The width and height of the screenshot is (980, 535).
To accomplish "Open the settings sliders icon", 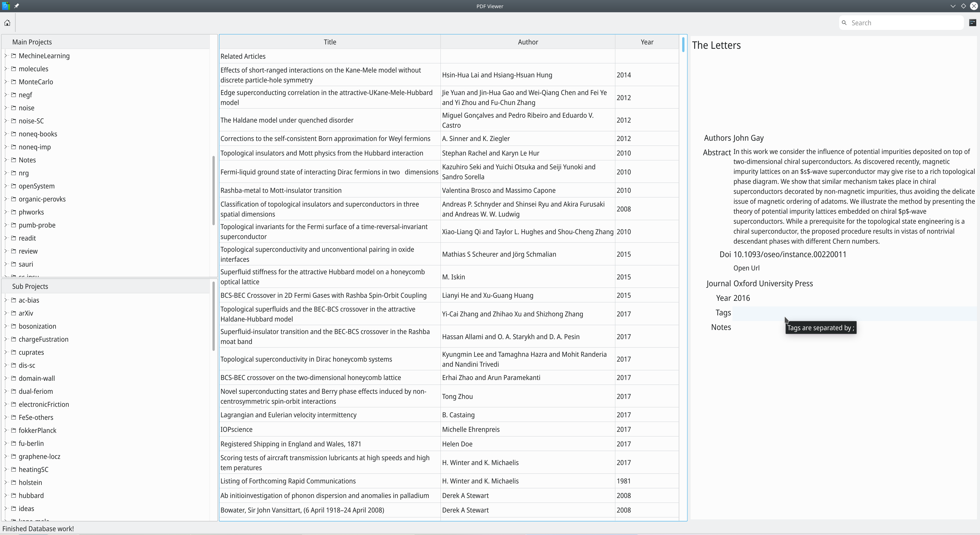I will click(972, 23).
